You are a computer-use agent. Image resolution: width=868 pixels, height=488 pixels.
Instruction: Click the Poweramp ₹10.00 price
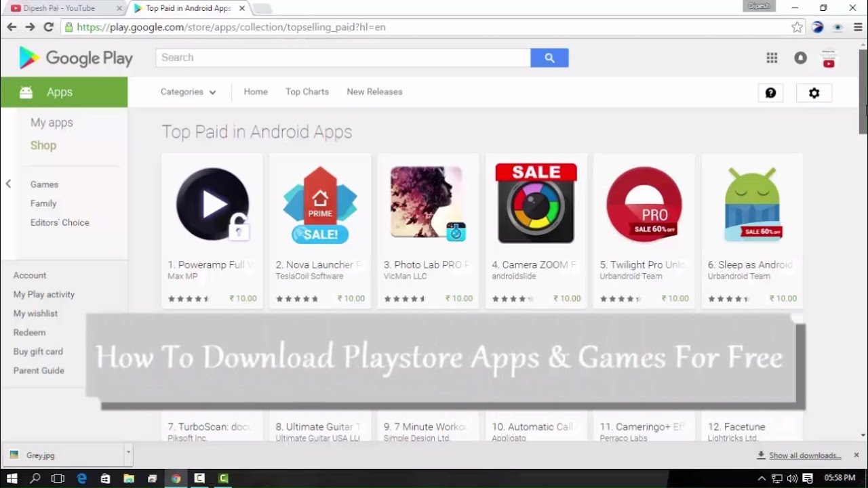click(x=243, y=298)
